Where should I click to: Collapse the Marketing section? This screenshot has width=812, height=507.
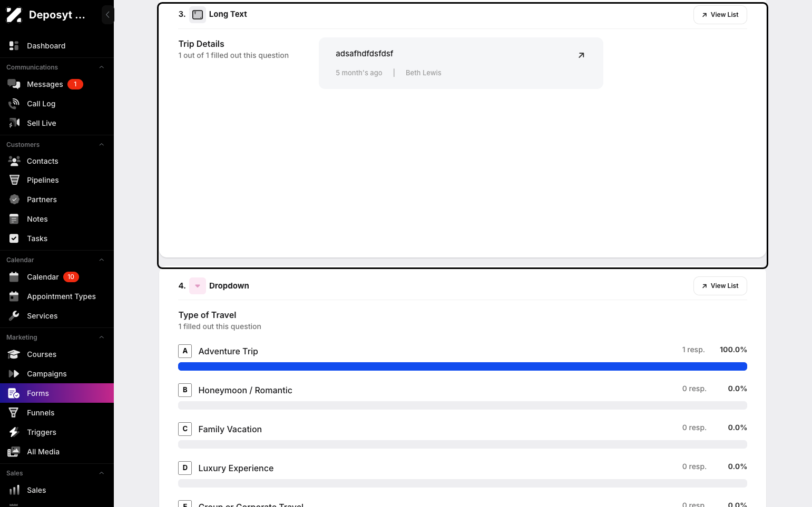[102, 337]
